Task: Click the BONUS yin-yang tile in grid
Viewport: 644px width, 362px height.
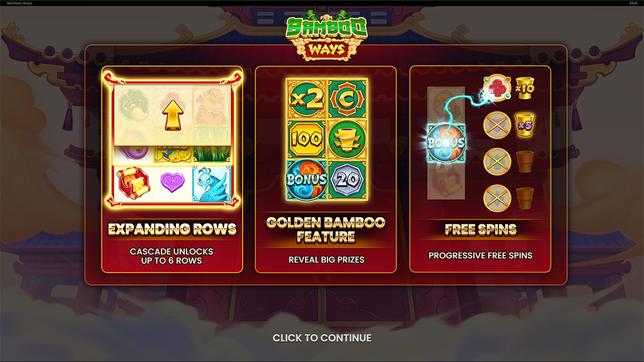Action: pos(306,180)
